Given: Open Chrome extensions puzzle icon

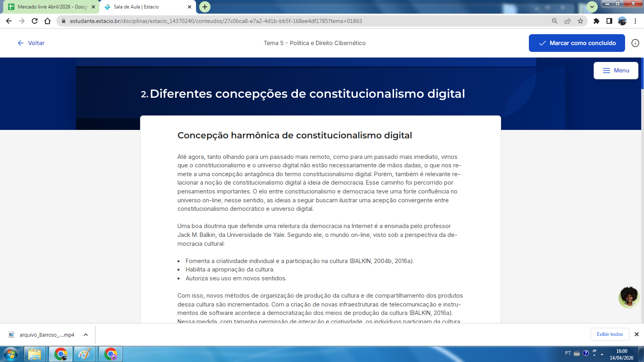Looking at the screenshot, I should (x=597, y=21).
